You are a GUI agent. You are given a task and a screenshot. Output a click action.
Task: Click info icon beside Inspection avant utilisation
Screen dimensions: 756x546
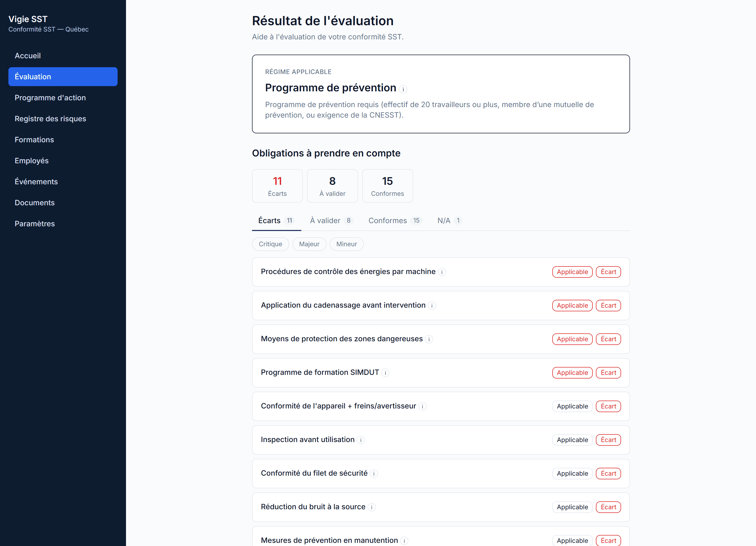click(x=361, y=440)
